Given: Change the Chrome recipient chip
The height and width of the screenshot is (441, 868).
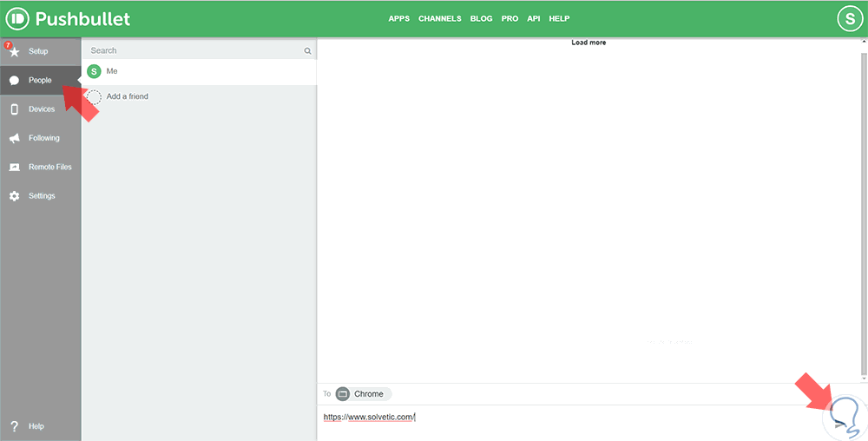Looking at the screenshot, I should [363, 394].
